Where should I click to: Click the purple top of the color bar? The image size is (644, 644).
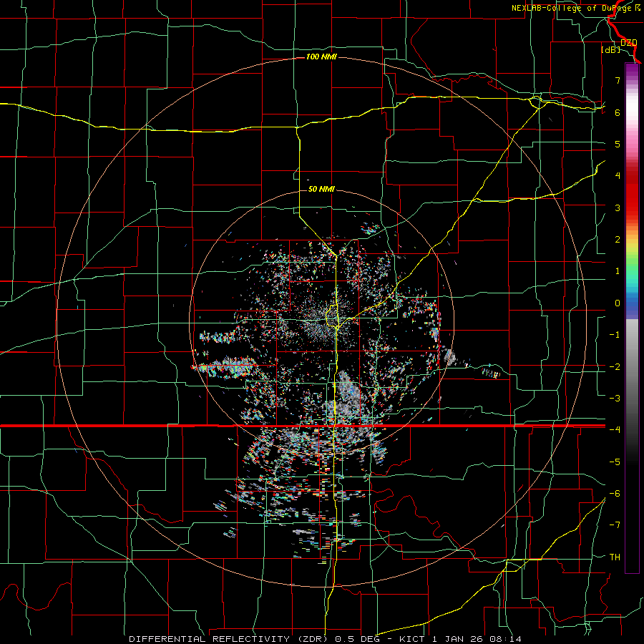632,70
